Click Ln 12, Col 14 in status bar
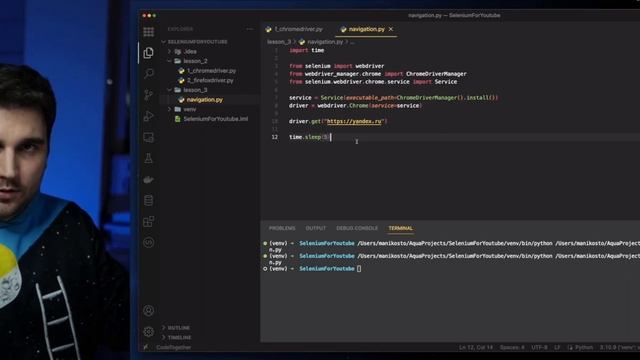Viewport: 640px width, 360px height. click(476, 347)
